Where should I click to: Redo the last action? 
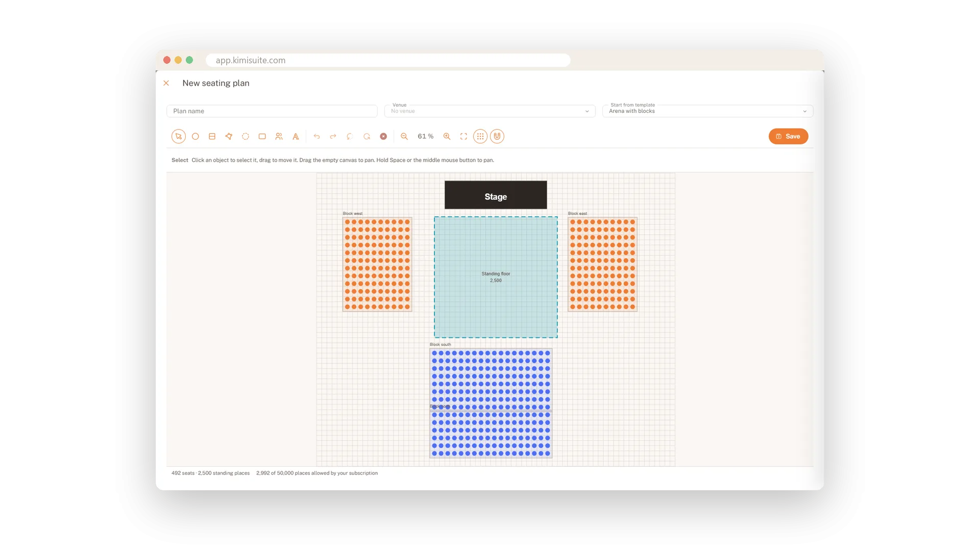click(333, 136)
